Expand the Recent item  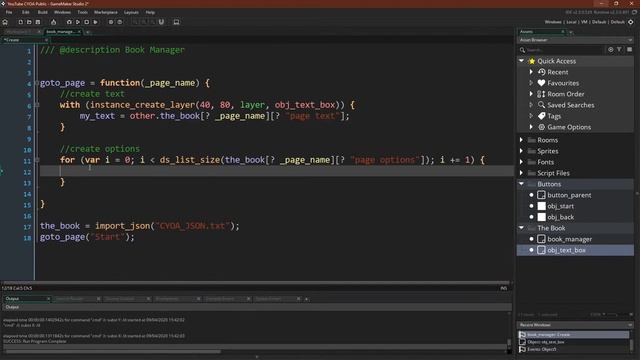[x=531, y=72]
